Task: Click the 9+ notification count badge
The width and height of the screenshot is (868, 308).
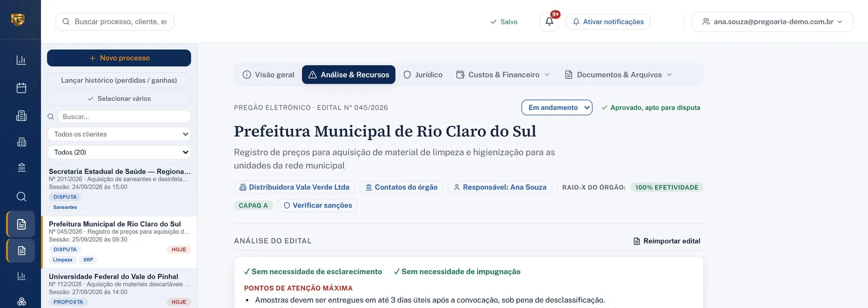Action: tap(556, 14)
